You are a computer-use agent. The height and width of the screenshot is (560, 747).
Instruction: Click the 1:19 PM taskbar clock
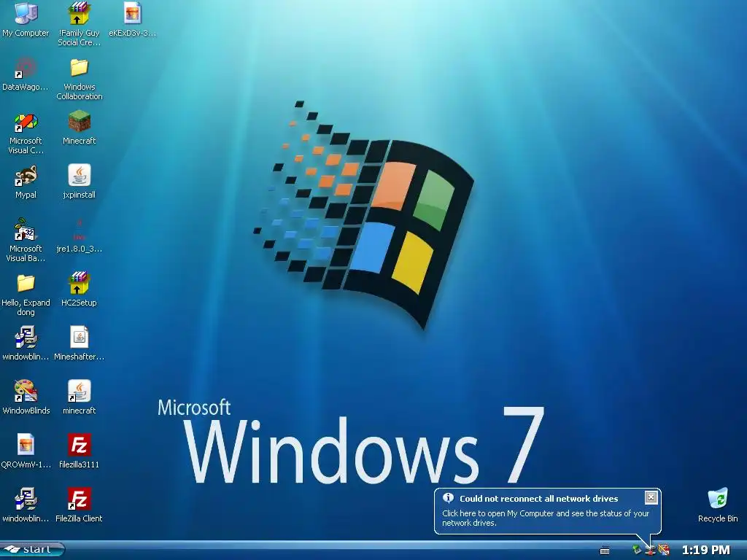coord(706,550)
